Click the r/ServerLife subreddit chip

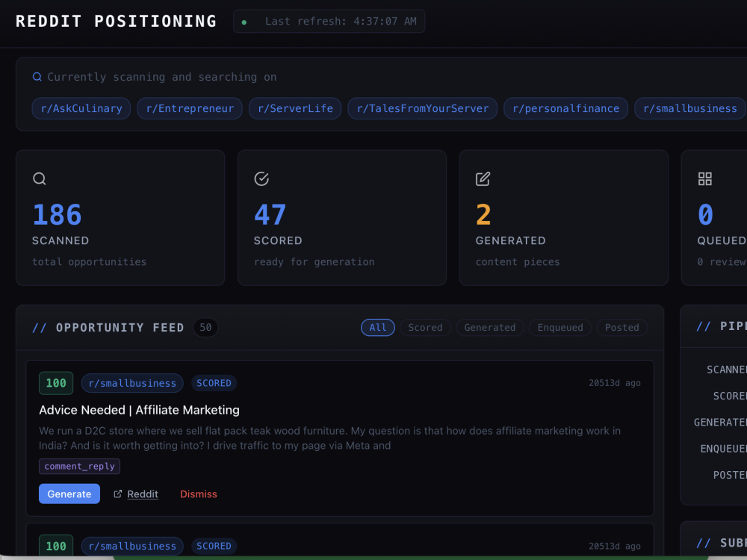[x=295, y=108]
